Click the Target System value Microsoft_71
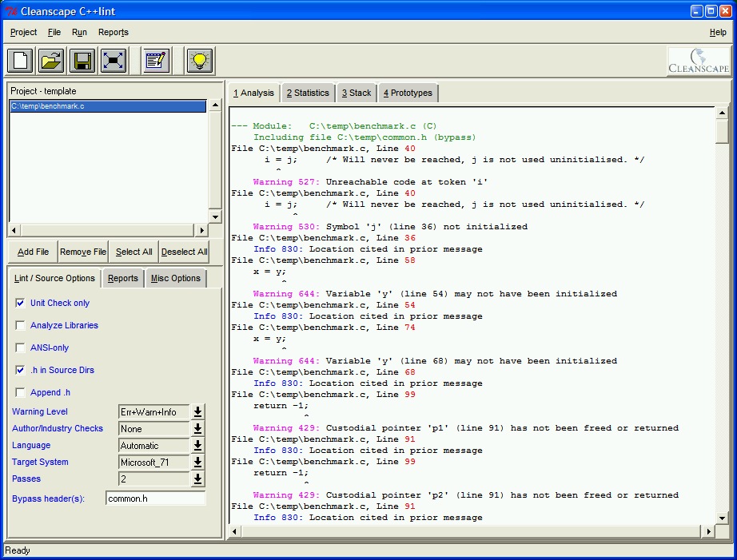Image resolution: width=737 pixels, height=560 pixels. coord(154,463)
